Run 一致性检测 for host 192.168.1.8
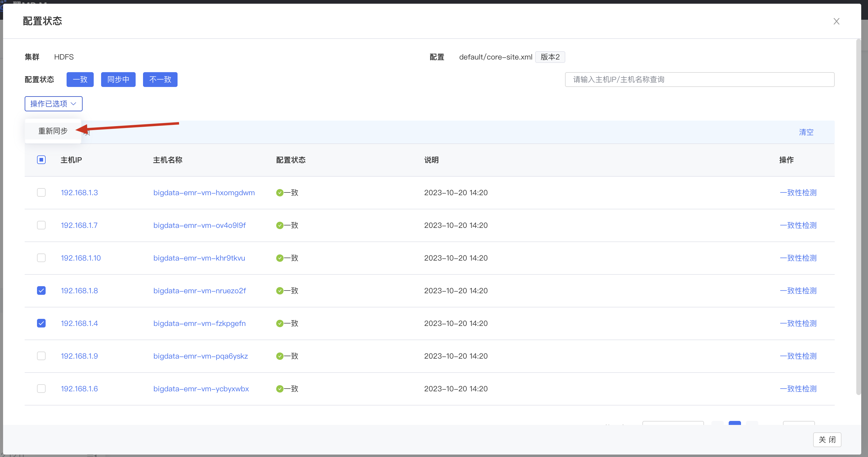868x457 pixels. pyautogui.click(x=798, y=291)
